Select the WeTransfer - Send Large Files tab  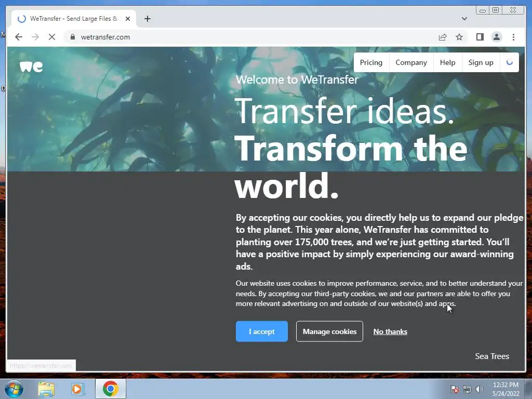click(x=74, y=19)
